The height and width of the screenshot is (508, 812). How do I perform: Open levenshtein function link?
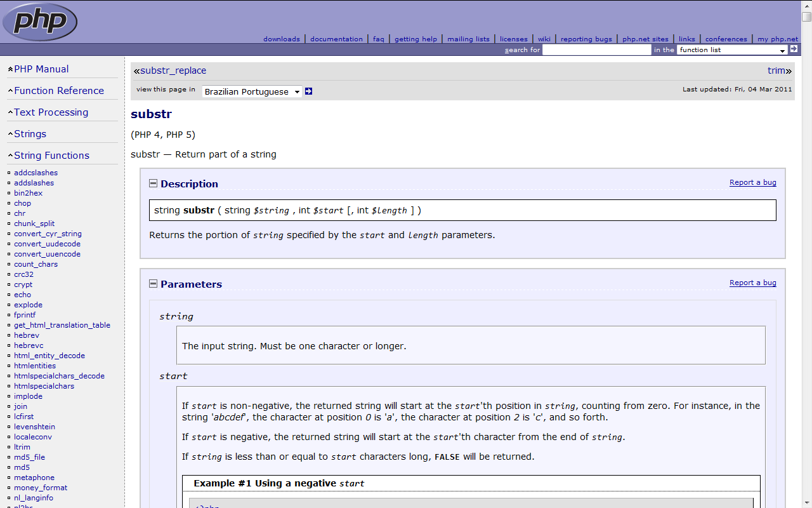pos(34,427)
